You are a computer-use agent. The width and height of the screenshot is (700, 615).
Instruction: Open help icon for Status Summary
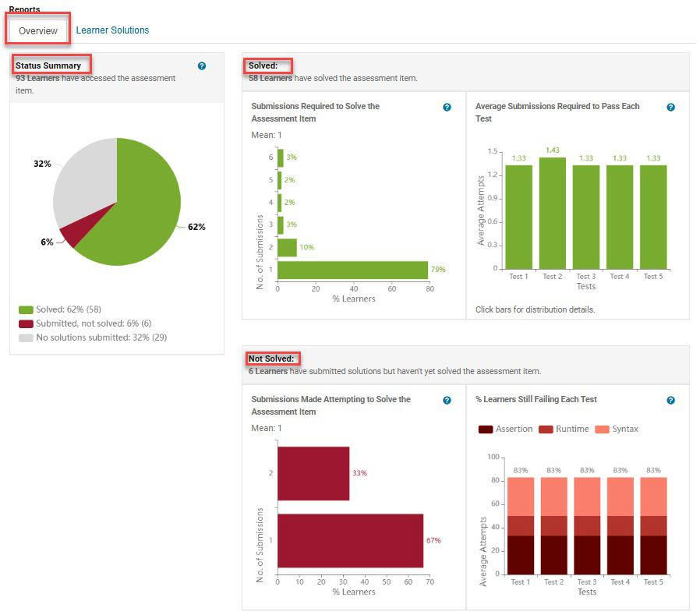click(x=202, y=66)
